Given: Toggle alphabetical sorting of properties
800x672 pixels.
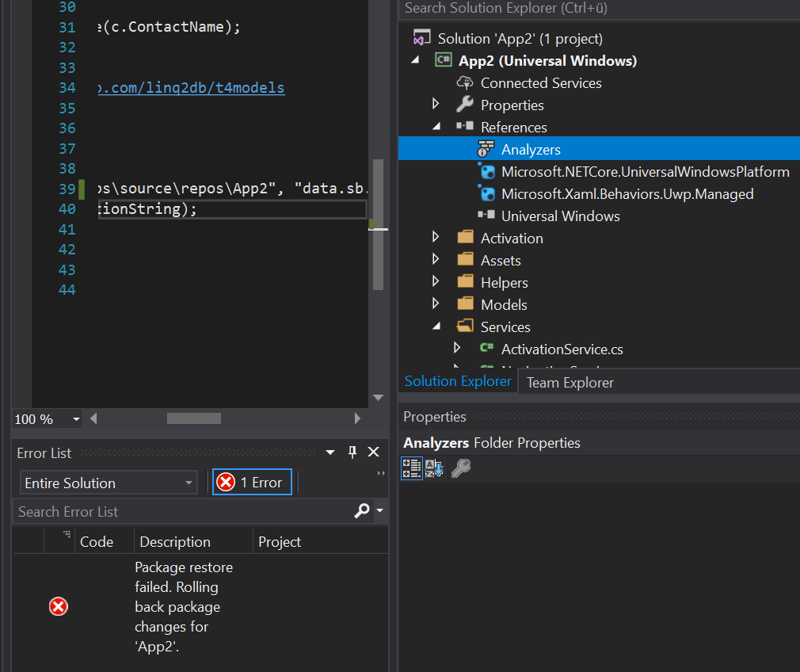Looking at the screenshot, I should [x=434, y=468].
